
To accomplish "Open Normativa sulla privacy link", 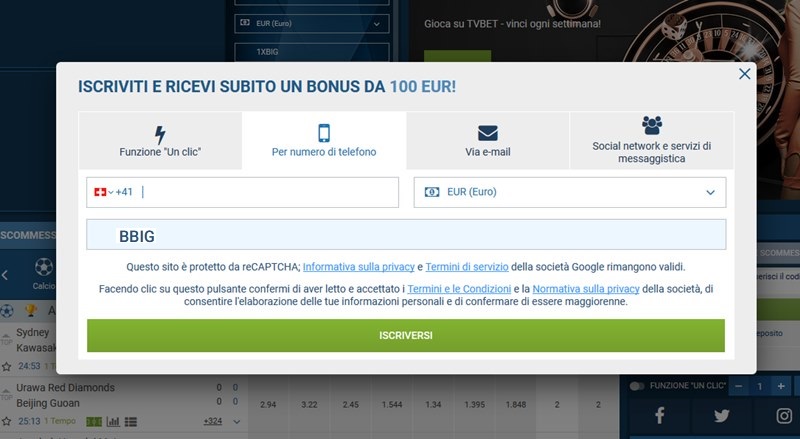I will pos(586,289).
